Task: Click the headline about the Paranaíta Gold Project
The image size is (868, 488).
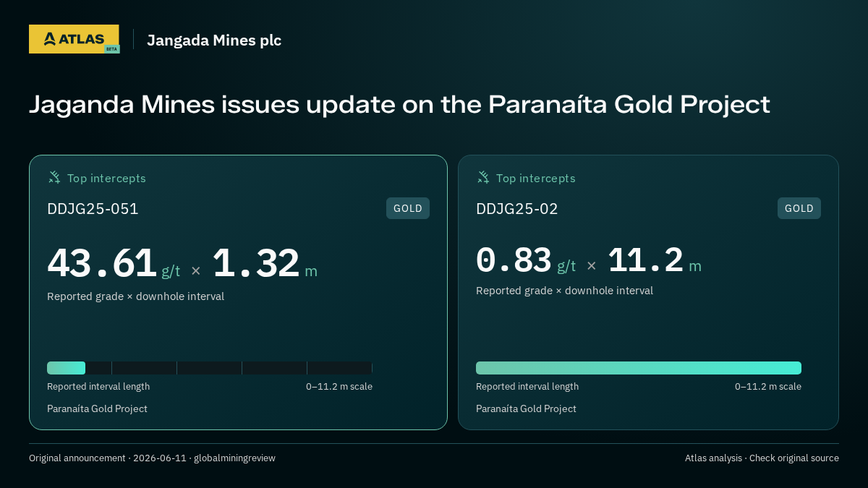Action: (x=399, y=105)
